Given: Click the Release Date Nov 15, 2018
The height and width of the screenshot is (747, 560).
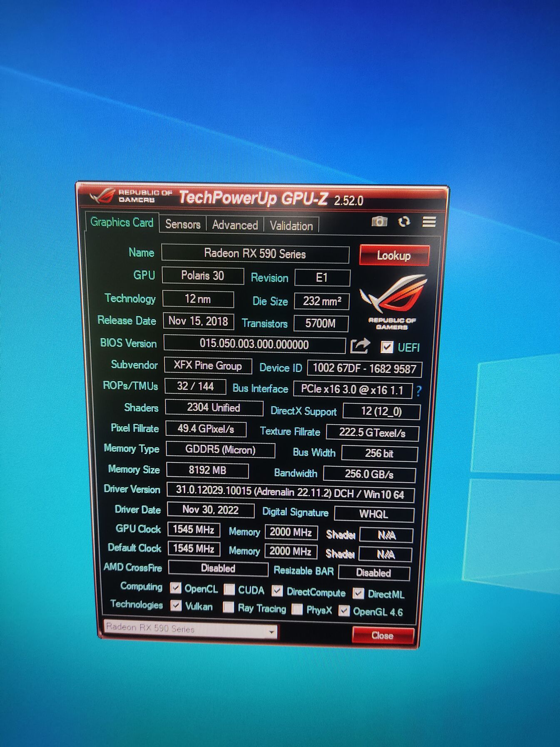Looking at the screenshot, I should [199, 321].
